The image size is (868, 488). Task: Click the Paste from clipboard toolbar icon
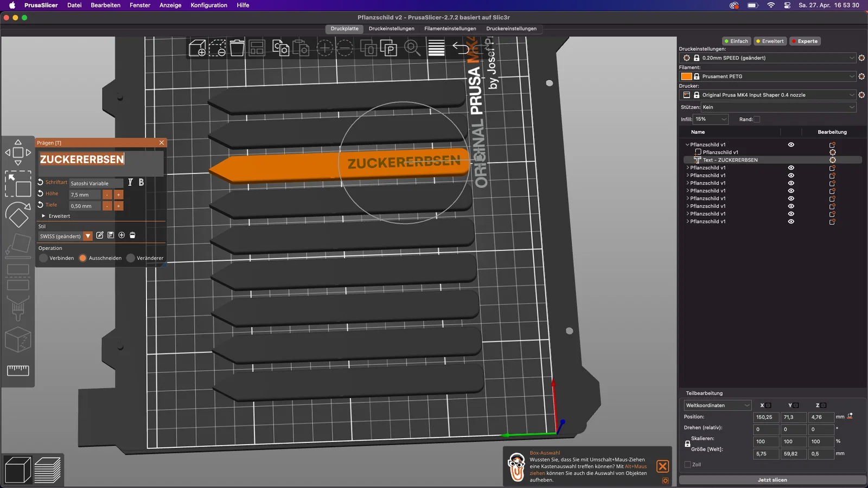pos(301,48)
